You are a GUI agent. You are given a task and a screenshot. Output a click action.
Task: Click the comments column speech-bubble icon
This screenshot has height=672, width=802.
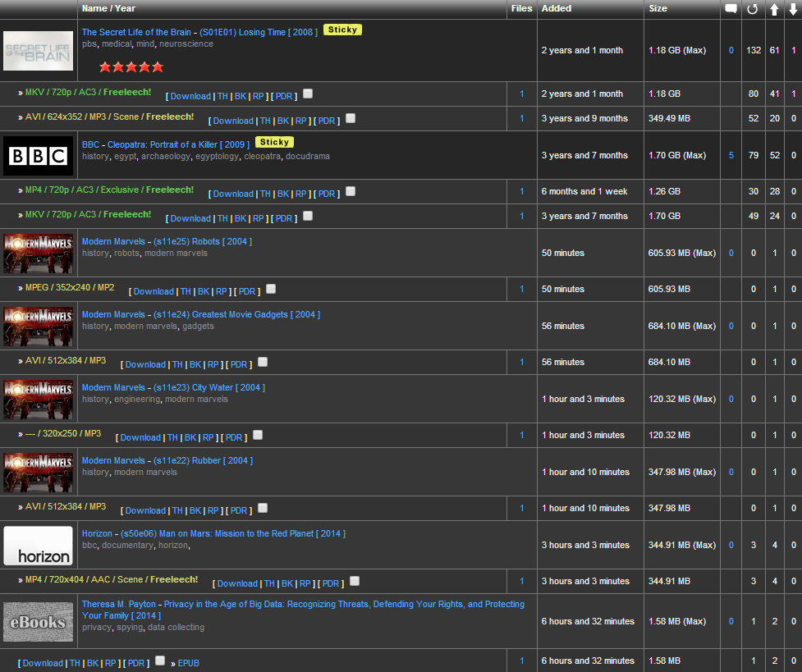(x=731, y=9)
